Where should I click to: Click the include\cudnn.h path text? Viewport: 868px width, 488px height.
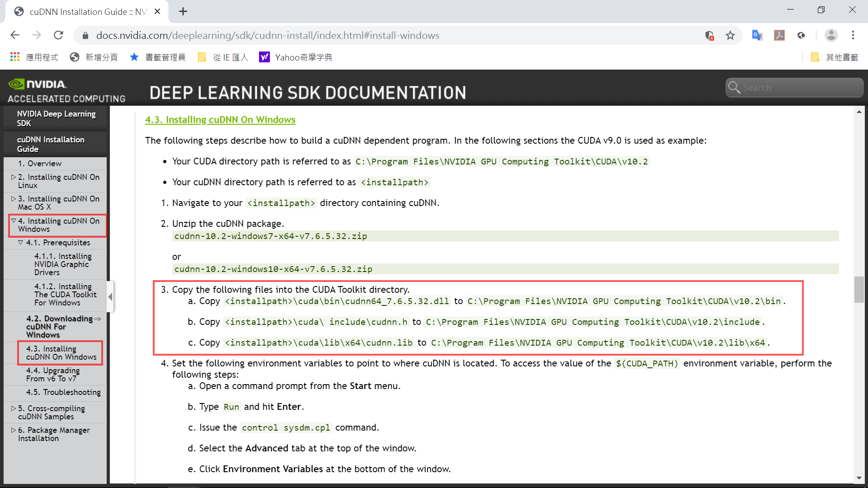pos(316,322)
